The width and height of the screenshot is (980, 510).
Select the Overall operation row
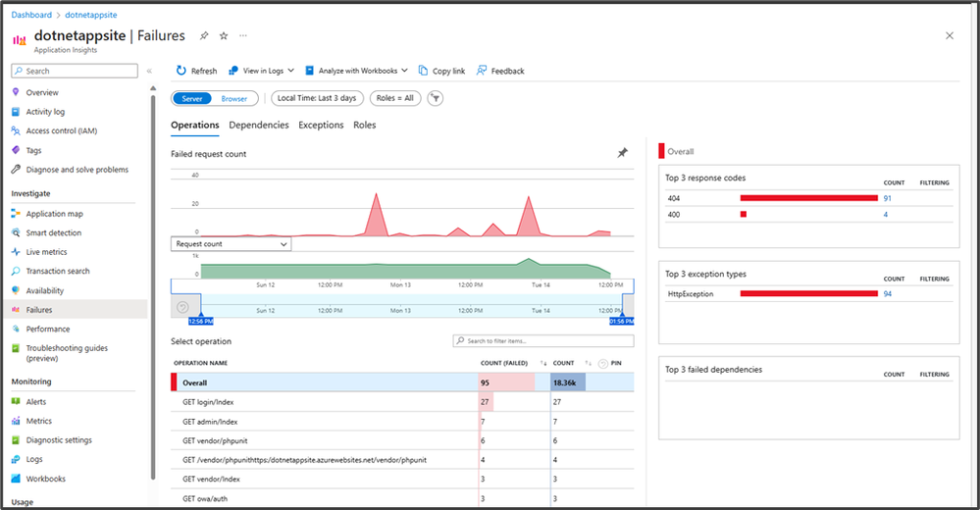tap(402, 382)
